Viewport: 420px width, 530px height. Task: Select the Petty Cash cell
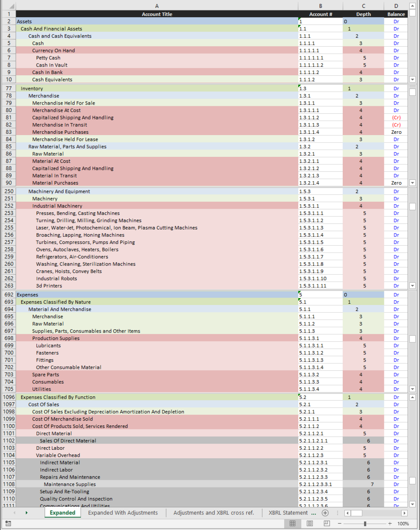[157, 58]
